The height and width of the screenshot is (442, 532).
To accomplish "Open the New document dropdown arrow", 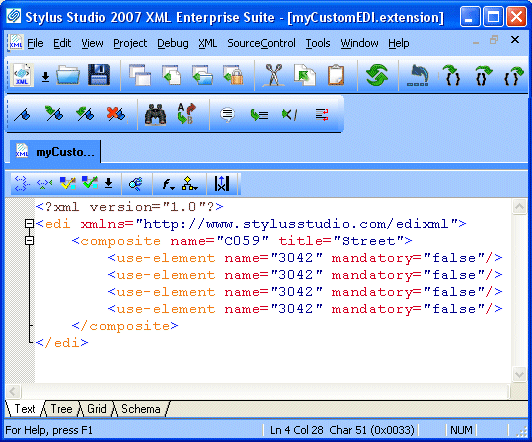I will click(45, 77).
